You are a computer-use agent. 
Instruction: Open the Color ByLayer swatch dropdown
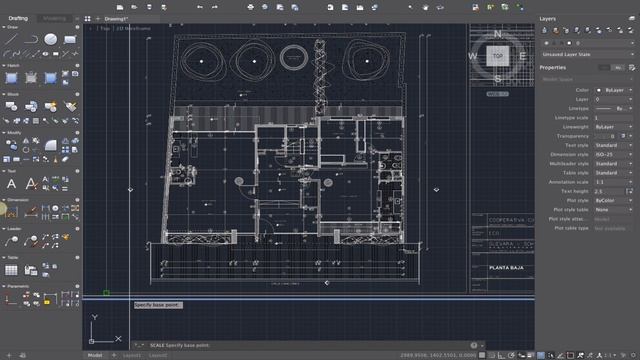[x=613, y=90]
